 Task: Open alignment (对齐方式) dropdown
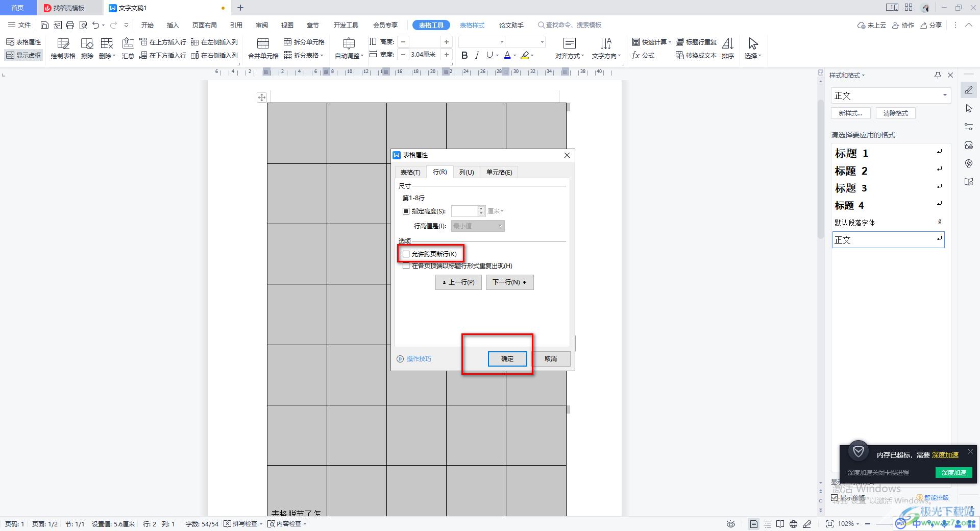point(570,49)
